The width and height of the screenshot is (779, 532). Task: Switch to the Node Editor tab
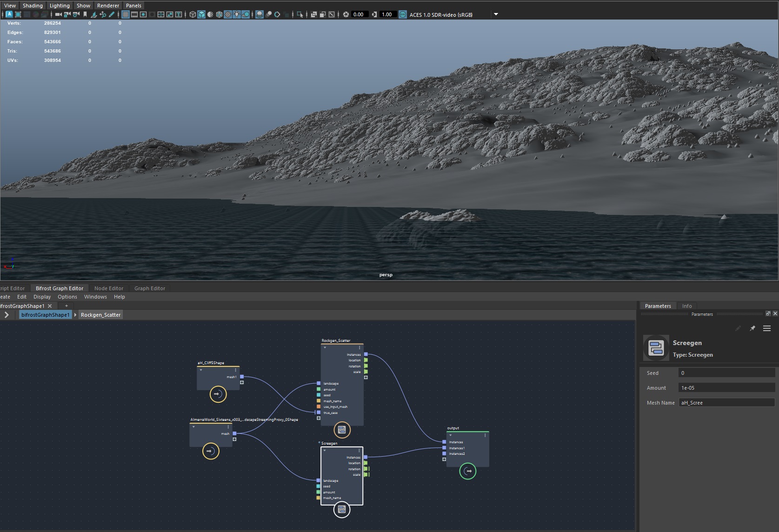click(x=109, y=288)
